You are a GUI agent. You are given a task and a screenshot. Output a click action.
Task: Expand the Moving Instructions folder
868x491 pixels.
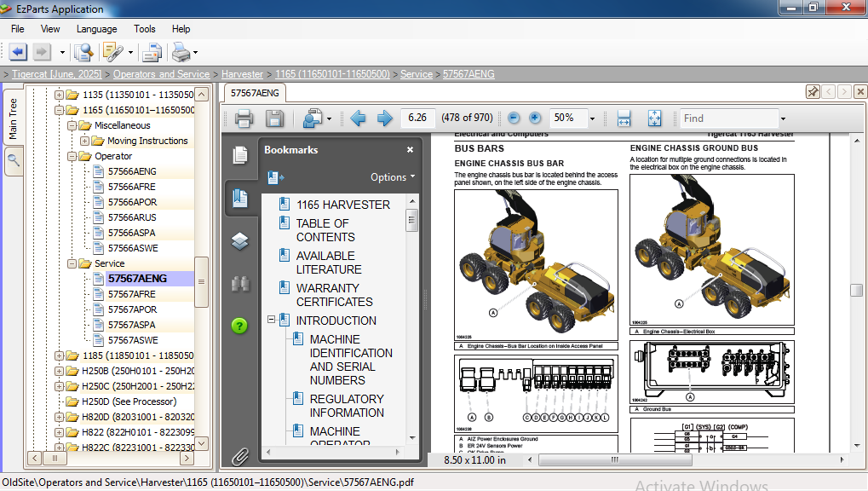84,141
